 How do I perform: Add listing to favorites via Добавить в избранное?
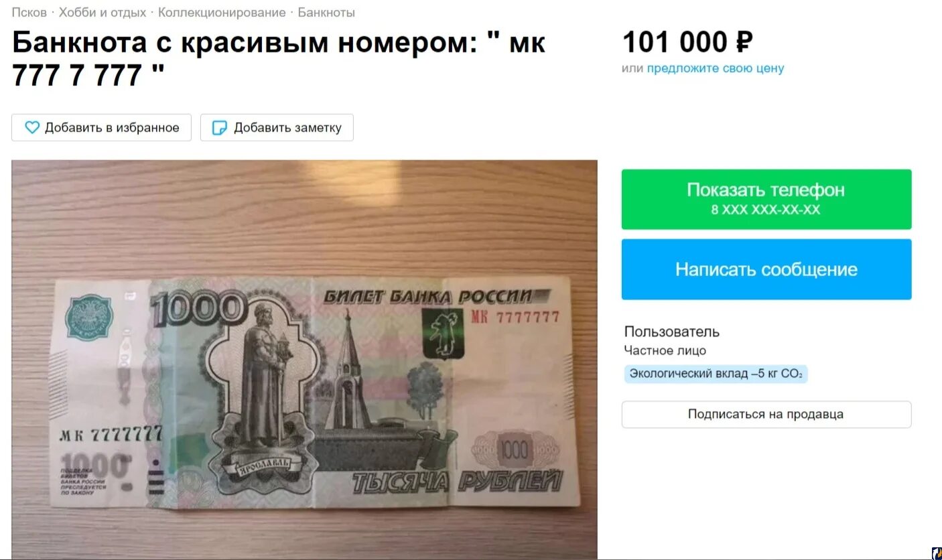pyautogui.click(x=101, y=127)
